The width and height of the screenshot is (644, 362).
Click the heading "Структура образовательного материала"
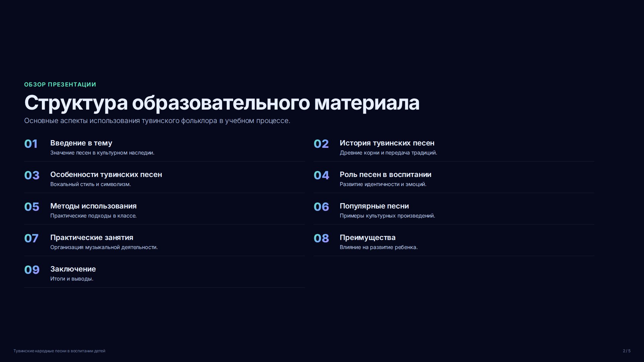(x=222, y=103)
